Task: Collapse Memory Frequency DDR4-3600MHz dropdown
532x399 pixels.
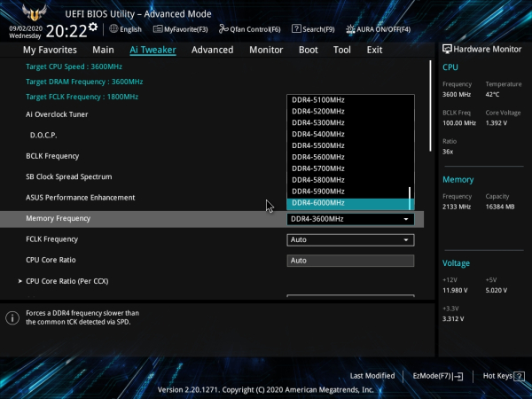Action: [350, 219]
